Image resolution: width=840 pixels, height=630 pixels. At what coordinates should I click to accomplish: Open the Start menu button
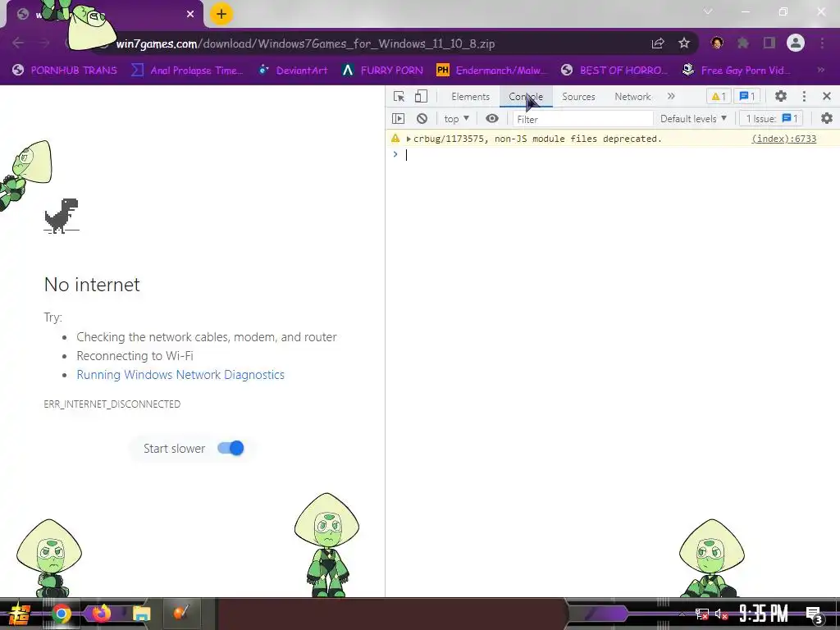[x=20, y=614]
